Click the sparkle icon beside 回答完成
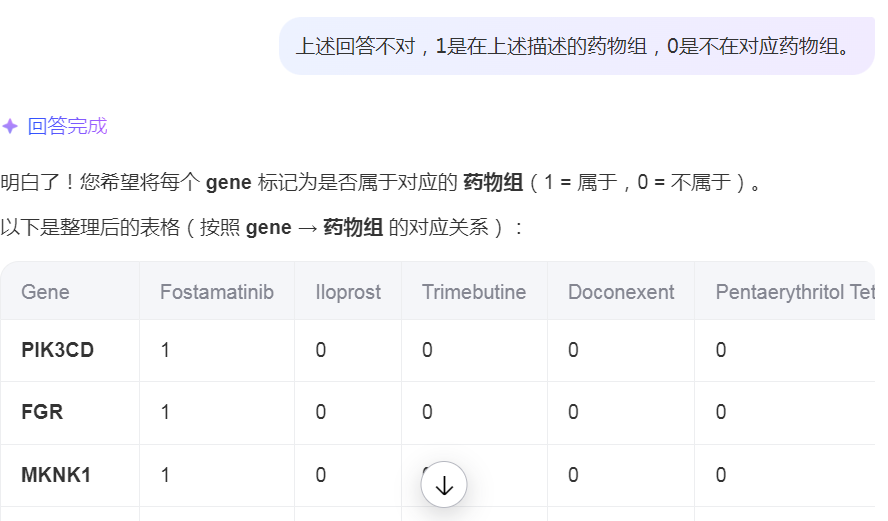Viewport: 888px width, 521px height. [10, 126]
